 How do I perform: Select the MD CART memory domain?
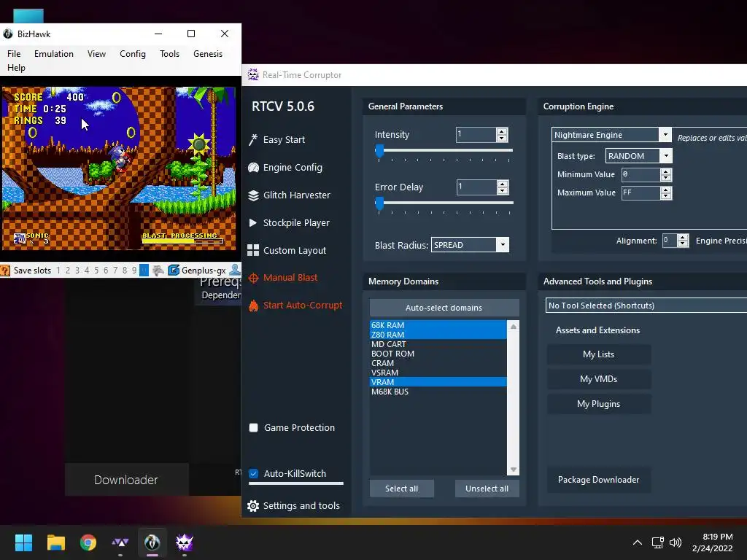tap(438, 344)
